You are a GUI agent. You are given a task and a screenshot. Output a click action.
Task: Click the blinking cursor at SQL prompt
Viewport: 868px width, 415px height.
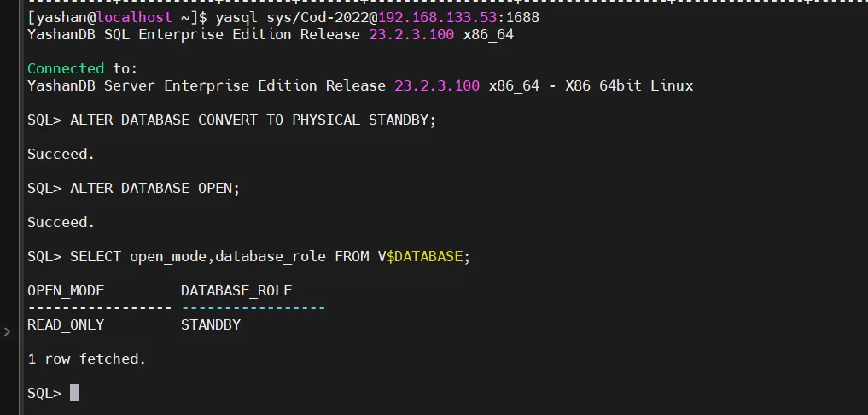(74, 393)
